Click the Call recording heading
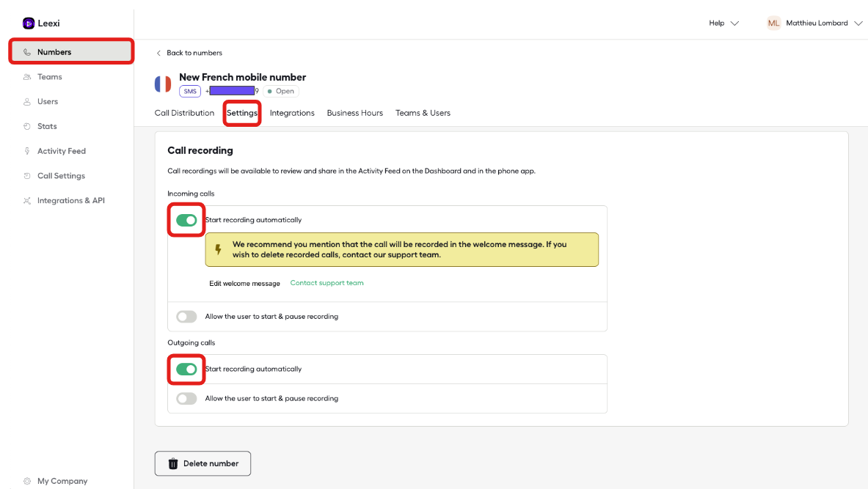Viewport: 868px width, 489px height. 200,150
